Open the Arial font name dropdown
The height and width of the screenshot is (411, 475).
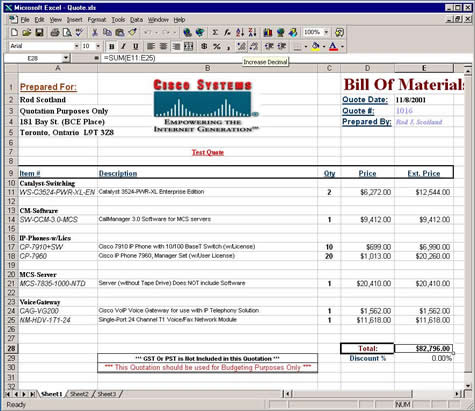[x=76, y=46]
